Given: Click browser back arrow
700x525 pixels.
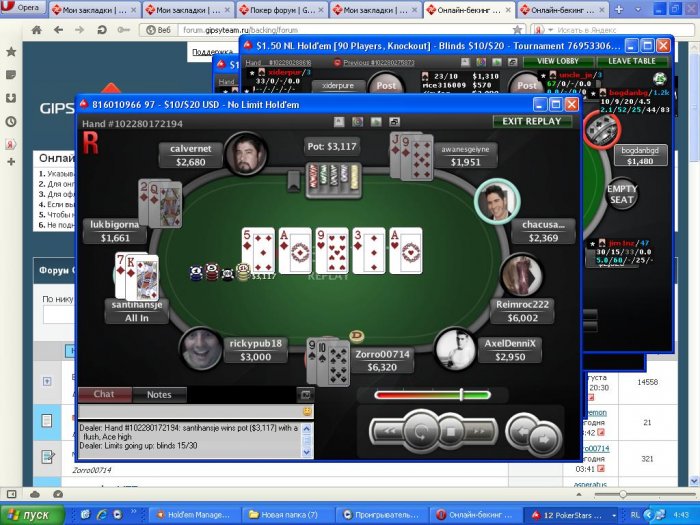Looking at the screenshot, I should pos(58,30).
